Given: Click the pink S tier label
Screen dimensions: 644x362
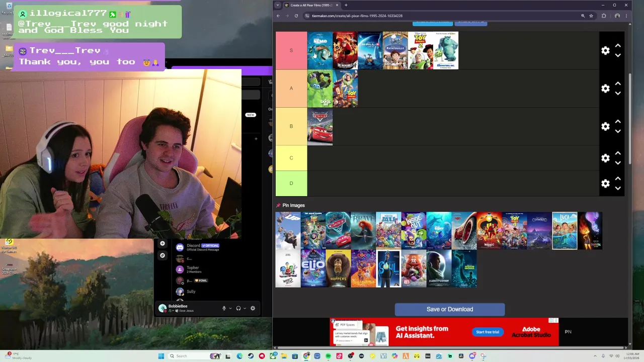Looking at the screenshot, I should pyautogui.click(x=291, y=50).
